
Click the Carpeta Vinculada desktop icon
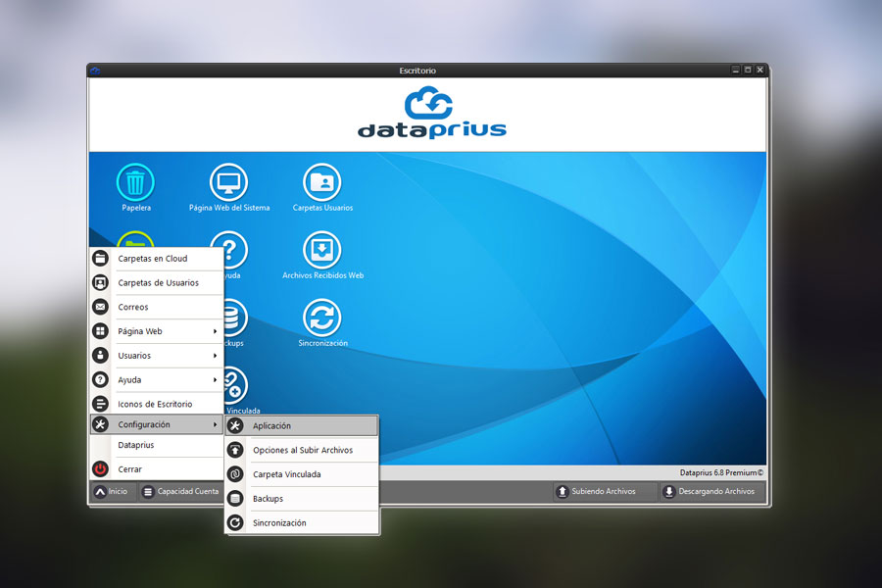click(235, 385)
